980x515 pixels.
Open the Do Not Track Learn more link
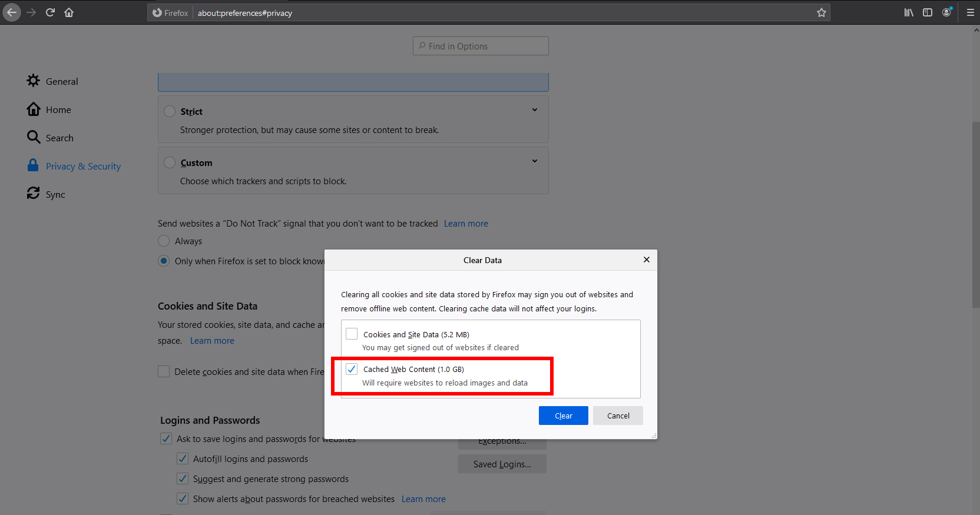click(466, 224)
